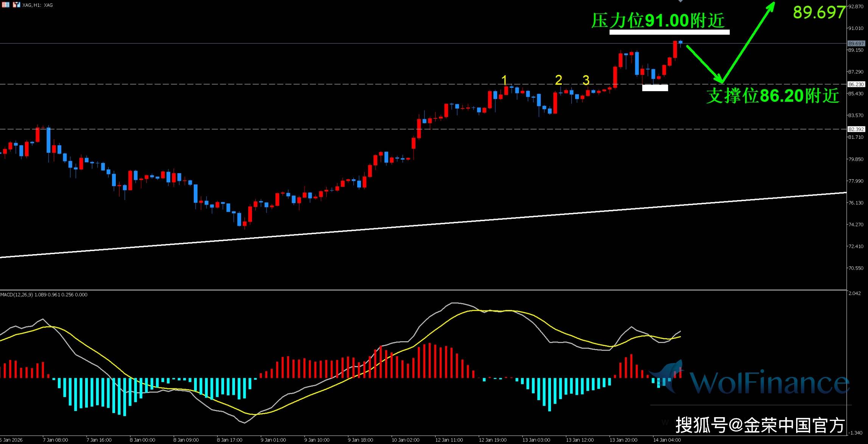Click the yellow wave label 3

click(586, 80)
